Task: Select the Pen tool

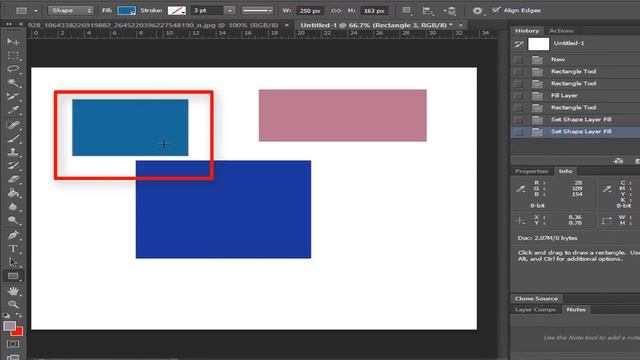Action: pos(13,235)
